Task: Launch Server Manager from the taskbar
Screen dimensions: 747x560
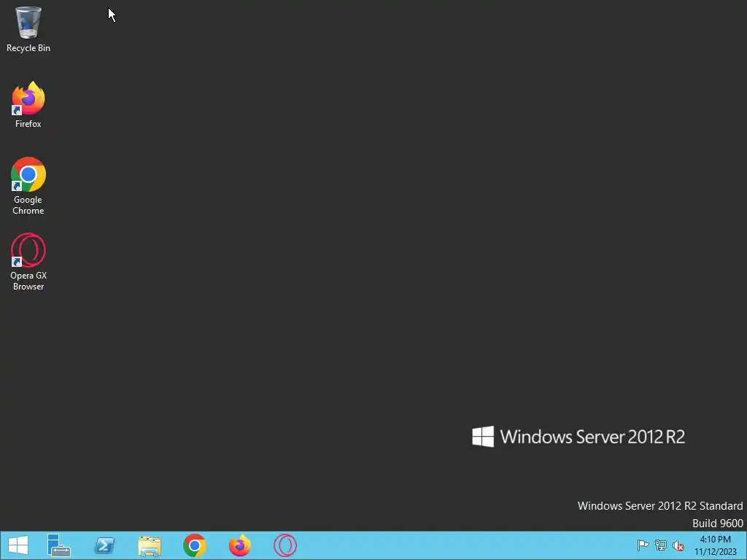Action: click(58, 545)
